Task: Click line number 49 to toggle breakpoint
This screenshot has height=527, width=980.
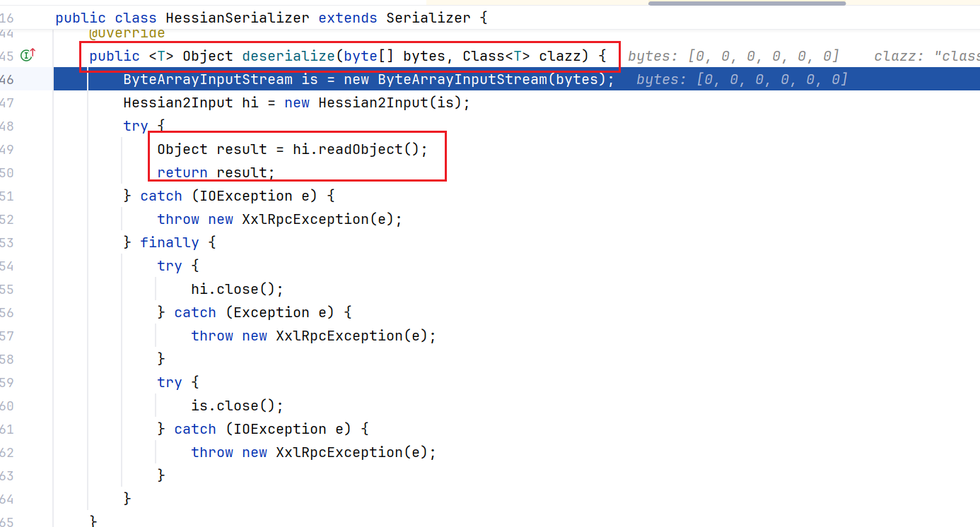Action: coord(7,149)
